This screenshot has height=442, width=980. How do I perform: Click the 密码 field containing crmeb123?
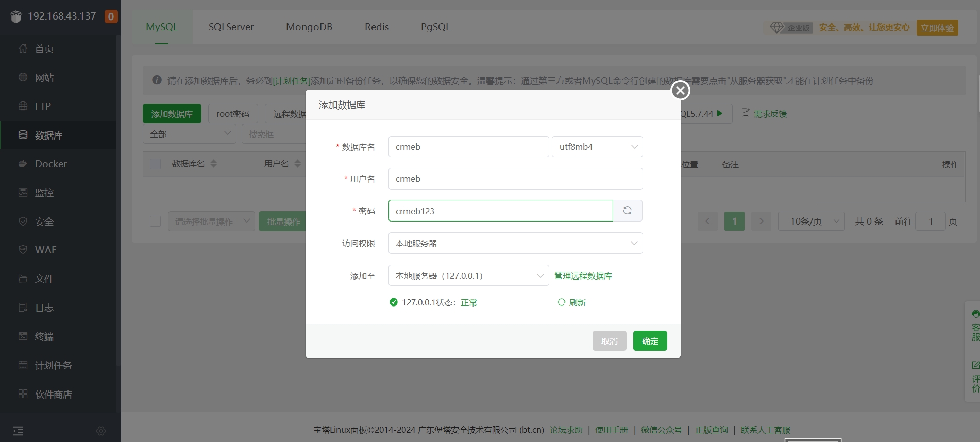coord(501,211)
